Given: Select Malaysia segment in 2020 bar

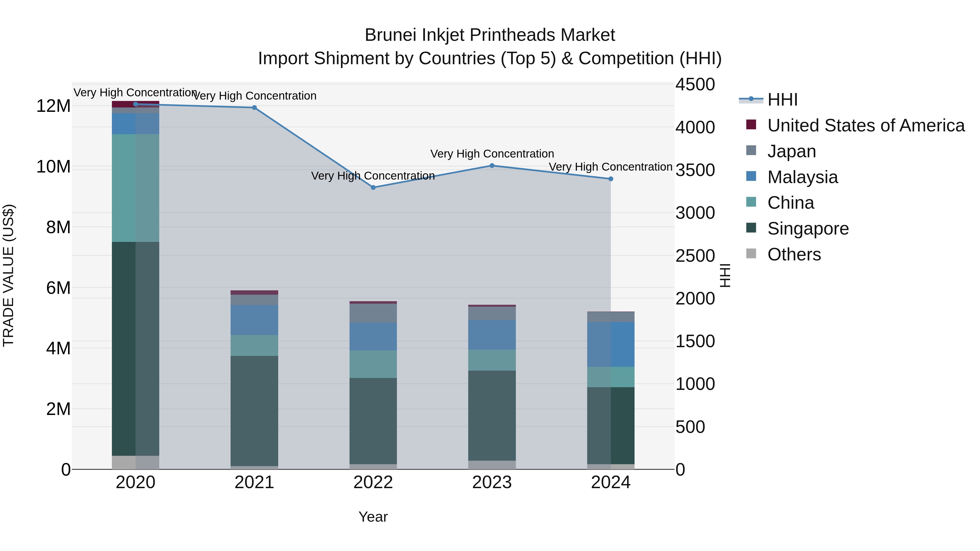Looking at the screenshot, I should coord(136,124).
